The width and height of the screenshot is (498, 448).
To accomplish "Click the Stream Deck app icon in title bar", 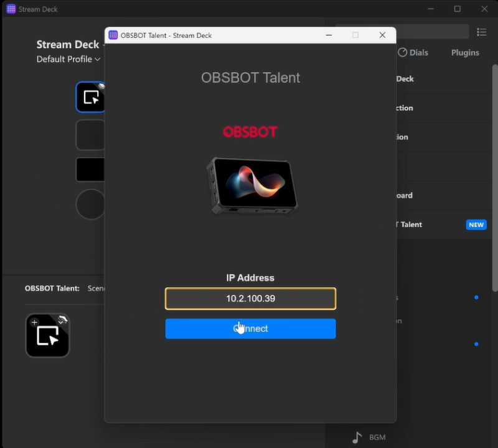I will [x=11, y=9].
